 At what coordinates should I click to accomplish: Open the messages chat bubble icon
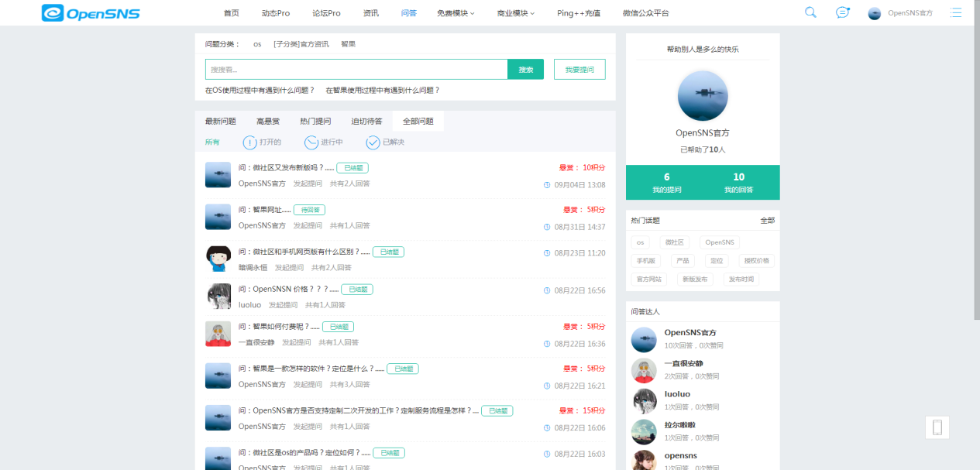pos(842,12)
